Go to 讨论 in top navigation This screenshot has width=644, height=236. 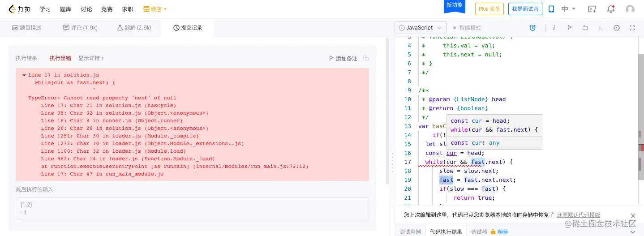(86, 9)
